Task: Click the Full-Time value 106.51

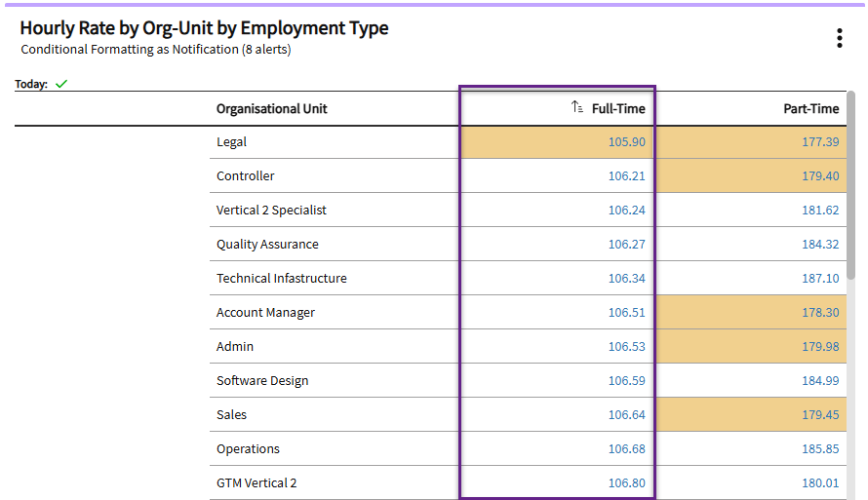Action: coord(627,313)
